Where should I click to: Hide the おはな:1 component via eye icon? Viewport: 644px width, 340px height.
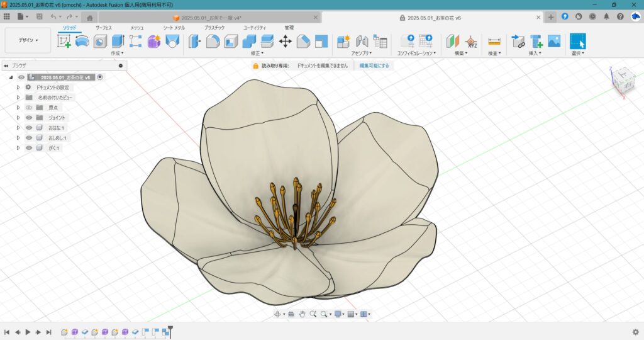pyautogui.click(x=29, y=128)
